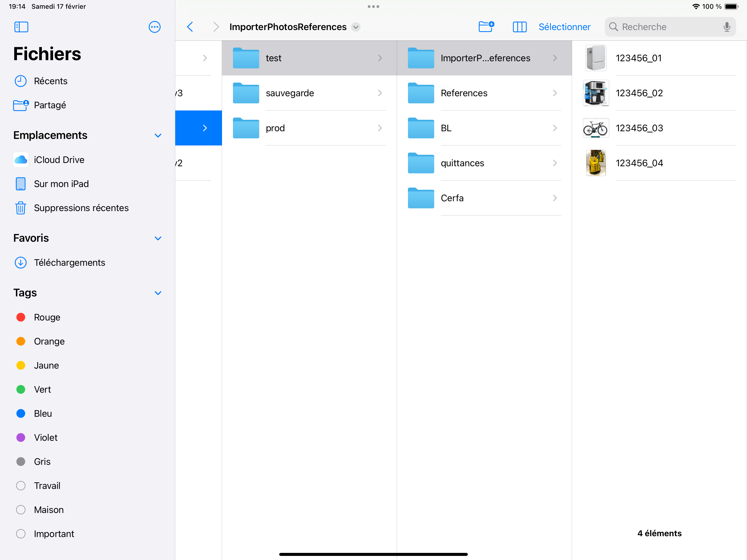Click the BL folder icon
The height and width of the screenshot is (560, 747).
coord(421,128)
